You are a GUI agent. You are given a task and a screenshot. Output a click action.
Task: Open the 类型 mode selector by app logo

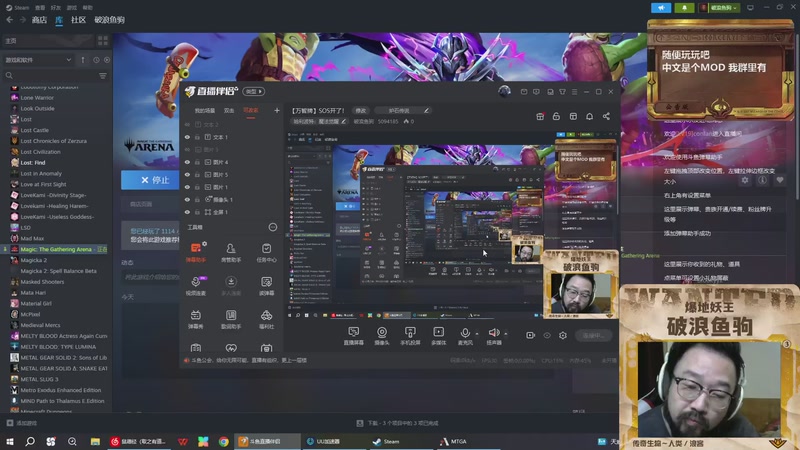[x=254, y=91]
